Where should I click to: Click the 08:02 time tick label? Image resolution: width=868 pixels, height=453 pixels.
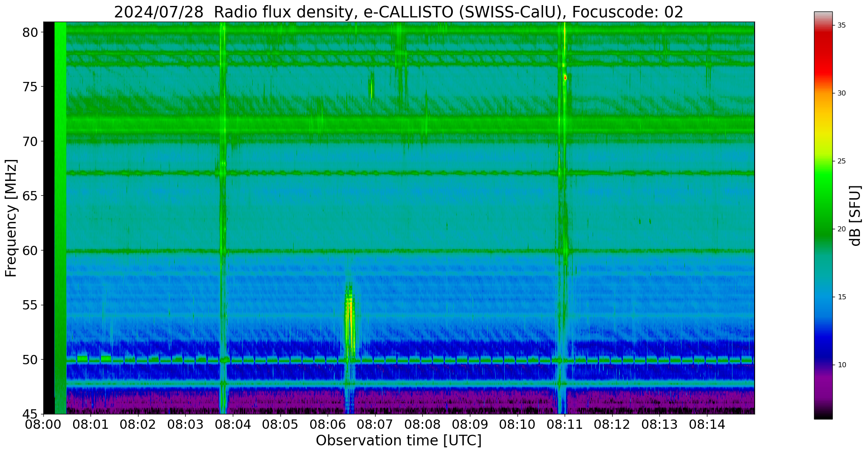click(138, 425)
